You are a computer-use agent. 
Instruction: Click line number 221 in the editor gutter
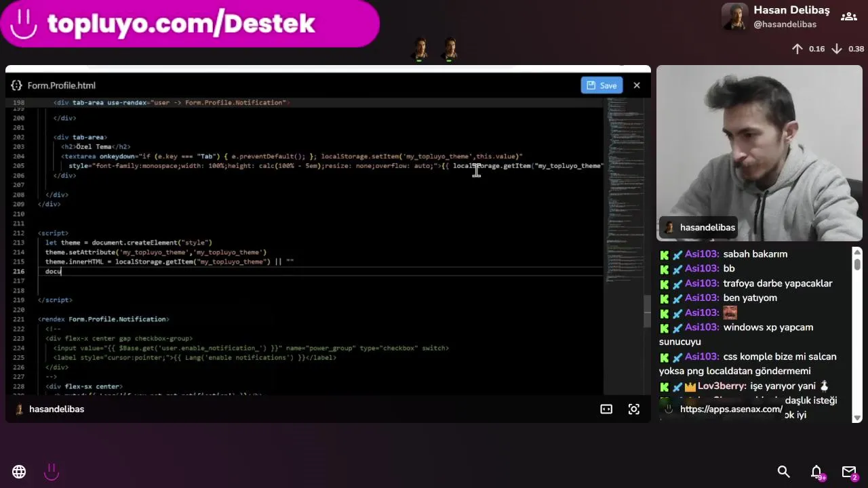point(18,319)
